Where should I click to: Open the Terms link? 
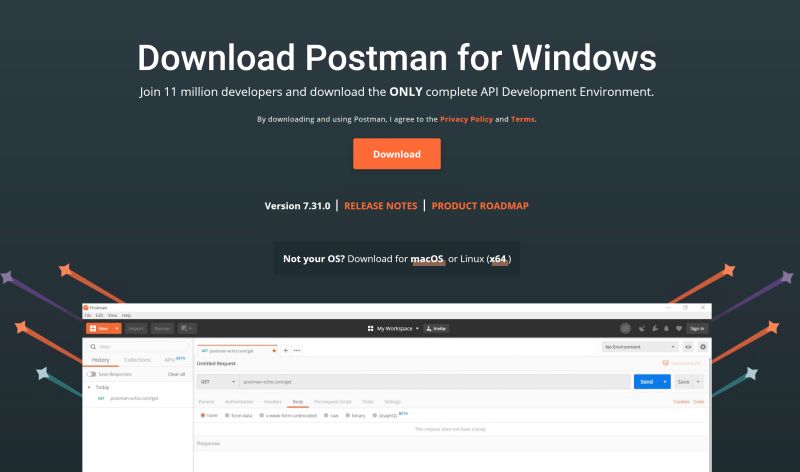click(x=522, y=119)
